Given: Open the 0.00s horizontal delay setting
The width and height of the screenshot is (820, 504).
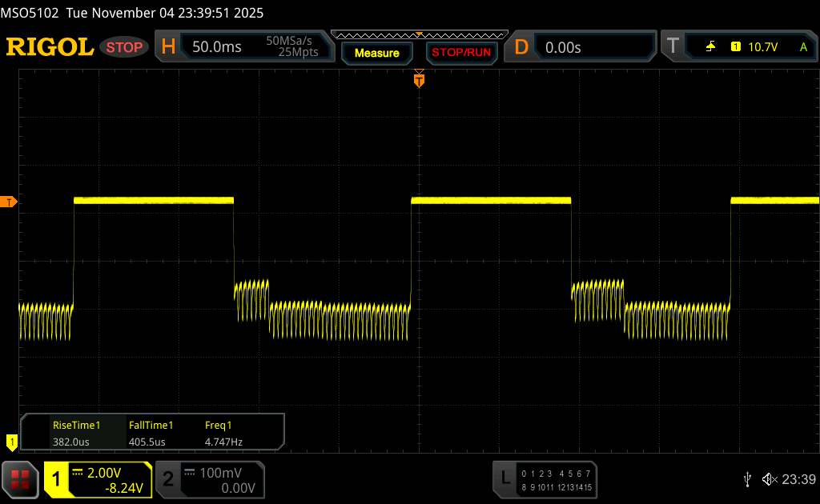Looking at the screenshot, I should pos(563,47).
